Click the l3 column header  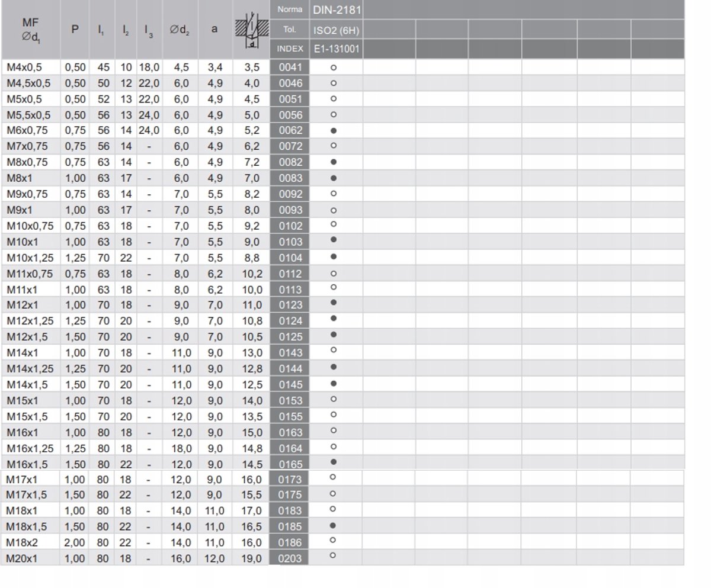point(149,31)
